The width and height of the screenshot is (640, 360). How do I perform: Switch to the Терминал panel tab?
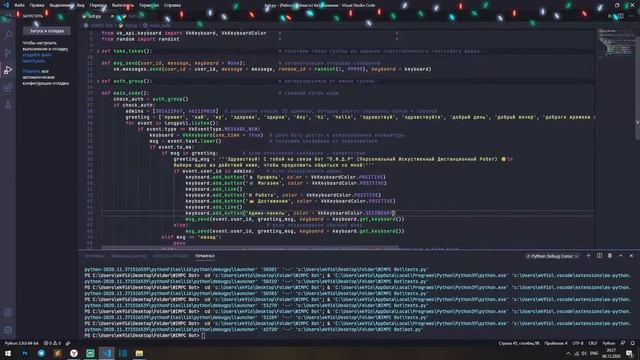click(x=205, y=256)
